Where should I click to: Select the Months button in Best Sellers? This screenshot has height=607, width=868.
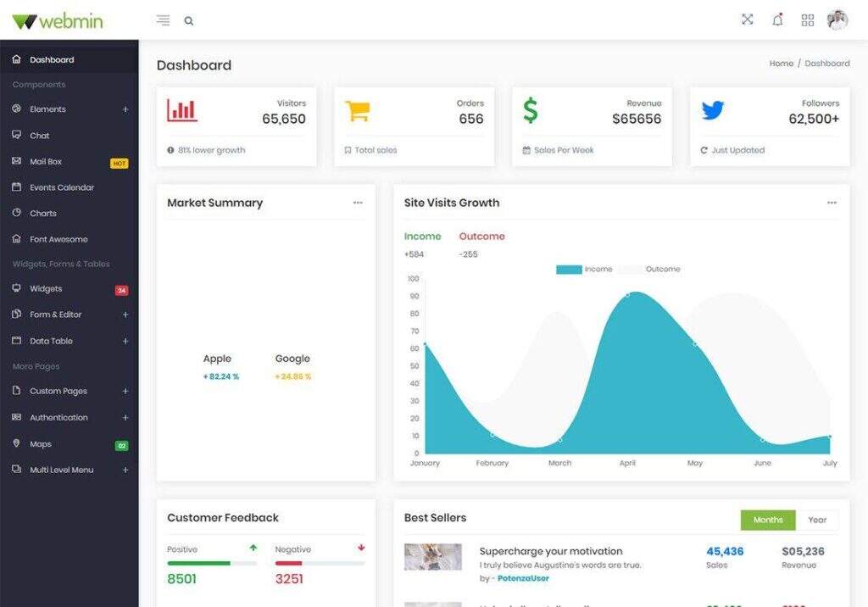[768, 520]
